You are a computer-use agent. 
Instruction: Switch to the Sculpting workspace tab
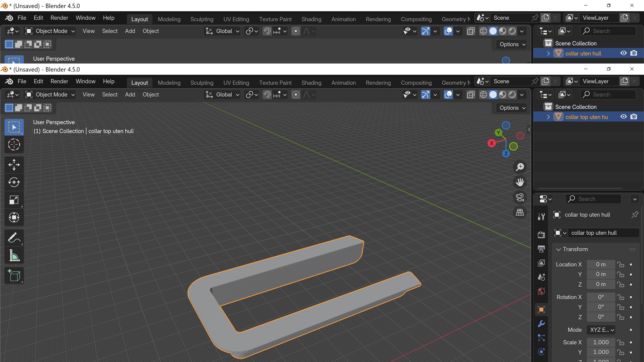(202, 83)
